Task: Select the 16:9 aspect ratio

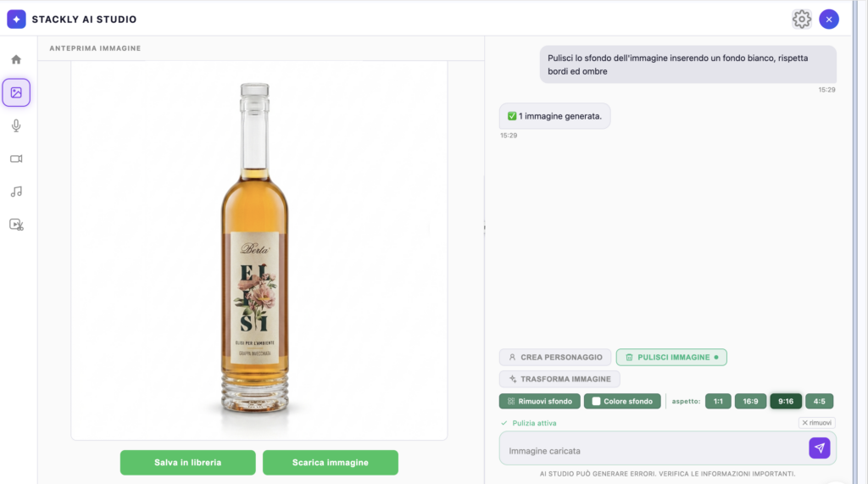Action: pyautogui.click(x=751, y=402)
